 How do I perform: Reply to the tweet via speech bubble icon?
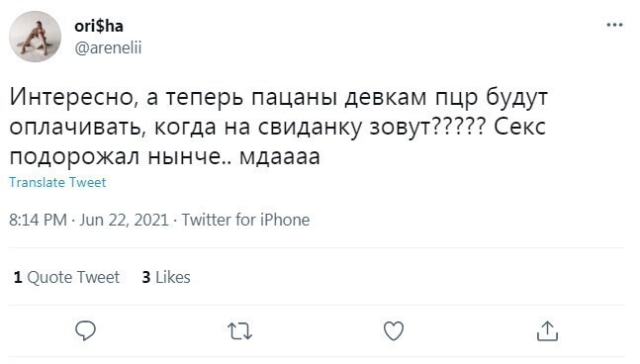(x=85, y=330)
